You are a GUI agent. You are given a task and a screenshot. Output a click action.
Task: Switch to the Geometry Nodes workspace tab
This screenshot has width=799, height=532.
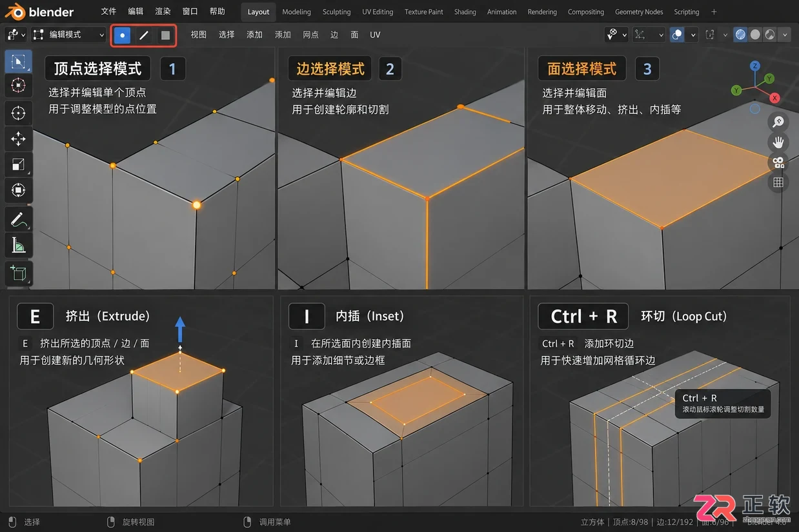pos(639,12)
